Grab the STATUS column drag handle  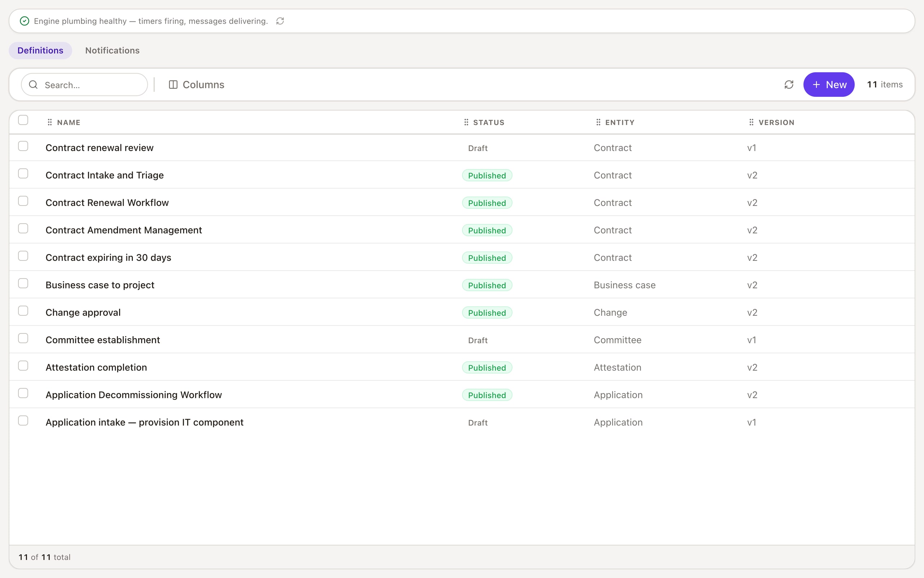[466, 122]
